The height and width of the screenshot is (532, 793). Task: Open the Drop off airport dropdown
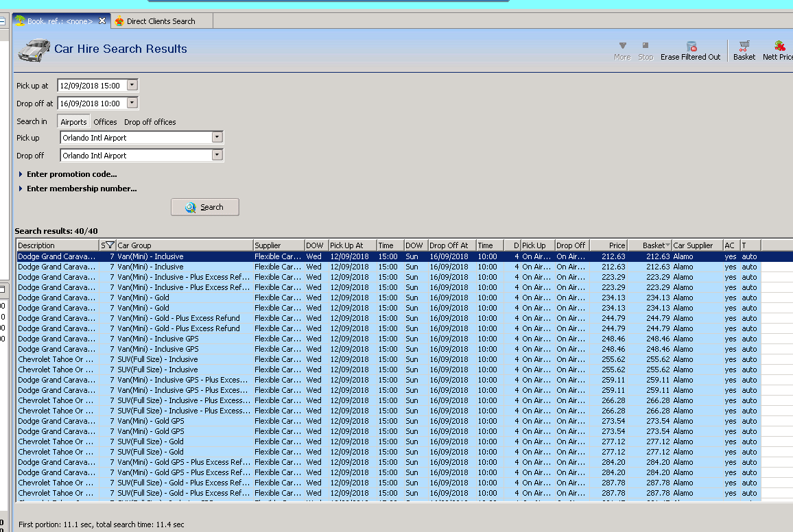217,156
